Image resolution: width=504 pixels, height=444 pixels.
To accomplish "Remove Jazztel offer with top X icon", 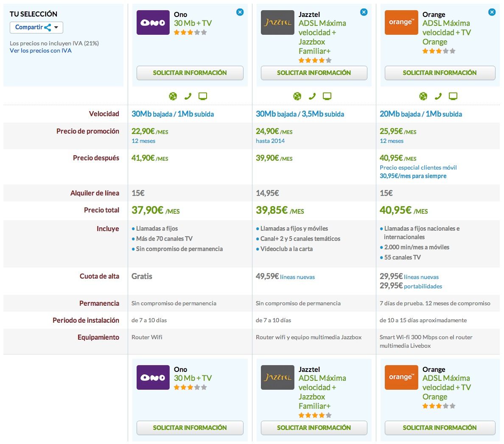I will pyautogui.click(x=364, y=12).
